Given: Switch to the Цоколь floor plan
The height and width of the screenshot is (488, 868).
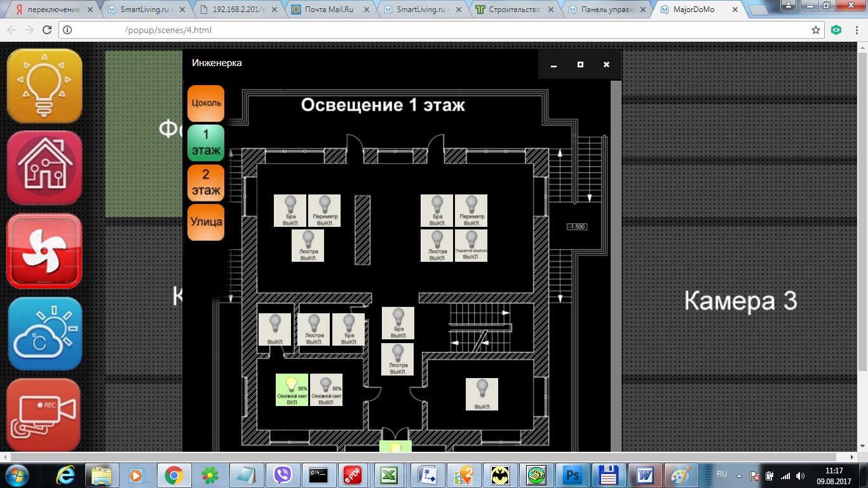Looking at the screenshot, I should tap(206, 104).
